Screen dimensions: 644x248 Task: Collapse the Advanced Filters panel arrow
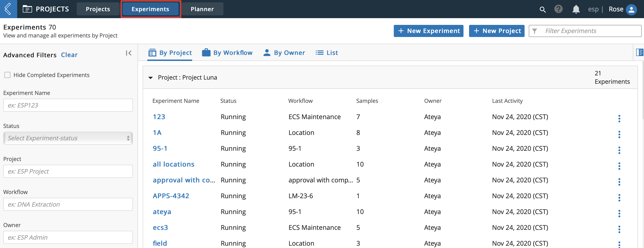pos(129,53)
